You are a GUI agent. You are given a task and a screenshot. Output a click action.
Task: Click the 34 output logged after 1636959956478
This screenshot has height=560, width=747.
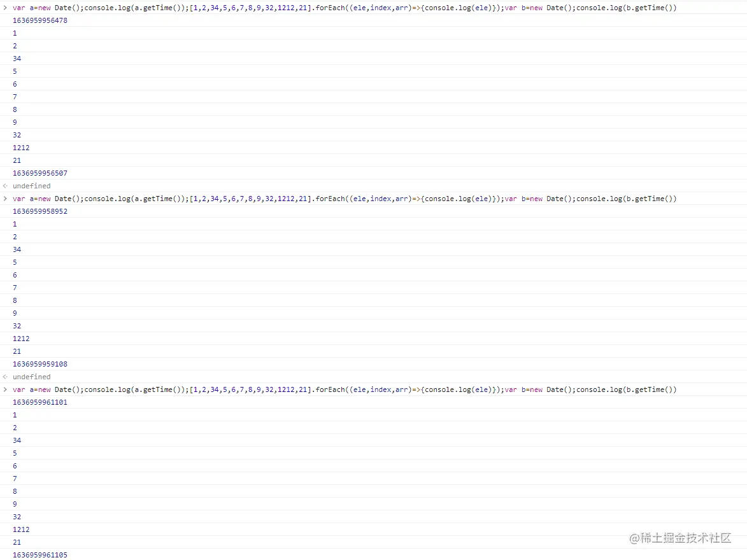point(17,59)
